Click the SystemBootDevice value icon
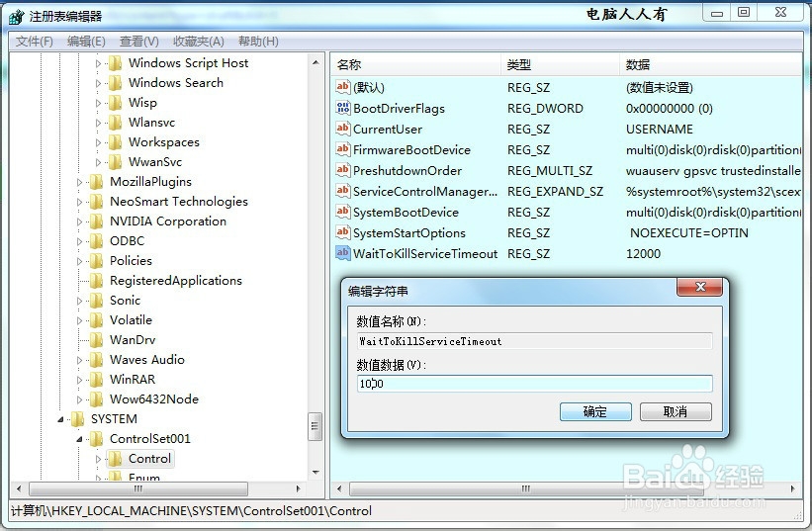 coord(343,212)
